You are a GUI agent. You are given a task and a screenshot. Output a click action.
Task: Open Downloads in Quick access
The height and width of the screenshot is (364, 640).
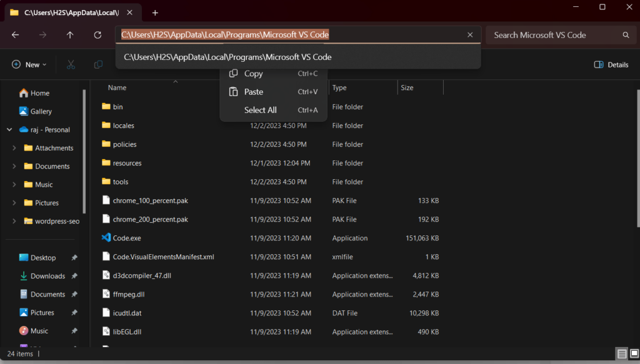[47, 276]
